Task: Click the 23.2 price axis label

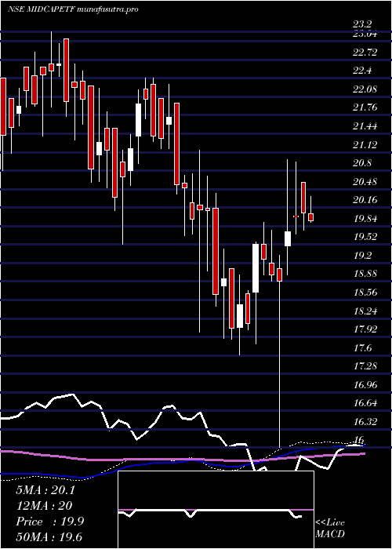Action: (362, 24)
